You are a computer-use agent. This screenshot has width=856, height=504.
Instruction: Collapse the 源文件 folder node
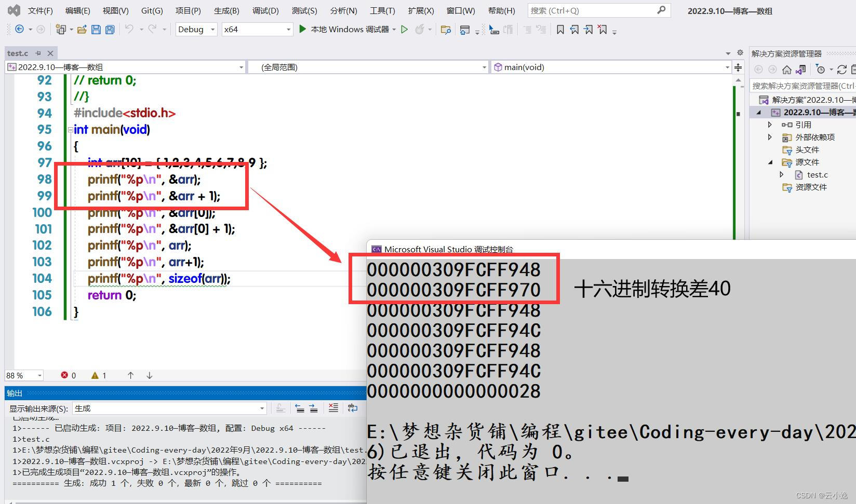tap(770, 162)
